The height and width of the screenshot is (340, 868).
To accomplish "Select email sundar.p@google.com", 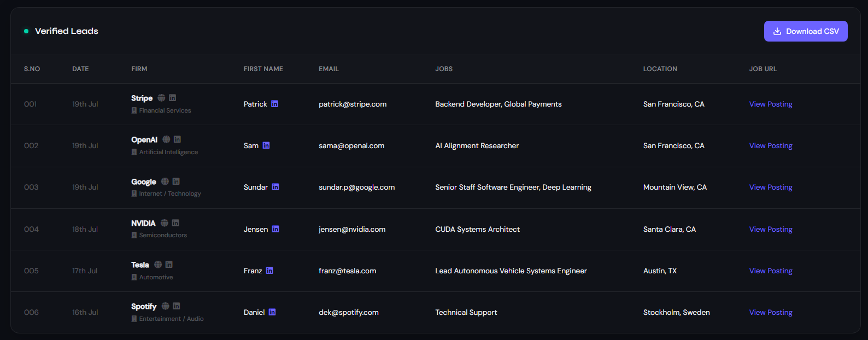I will coord(357,187).
